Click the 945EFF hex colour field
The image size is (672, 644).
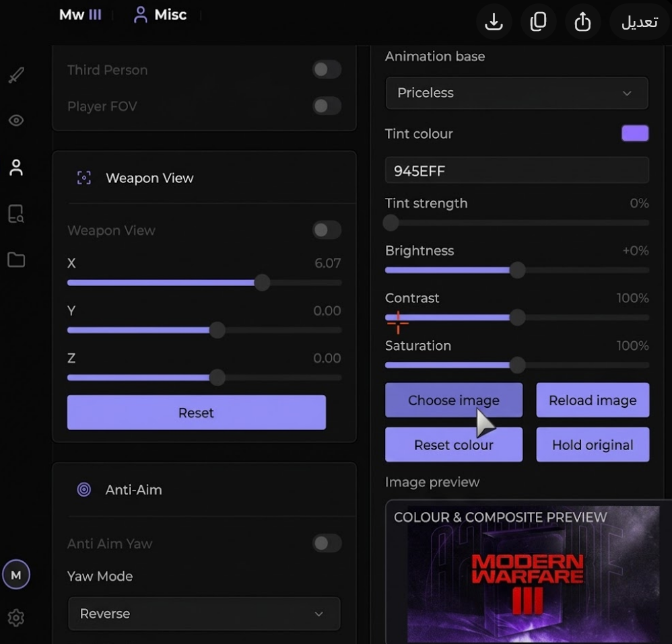517,170
